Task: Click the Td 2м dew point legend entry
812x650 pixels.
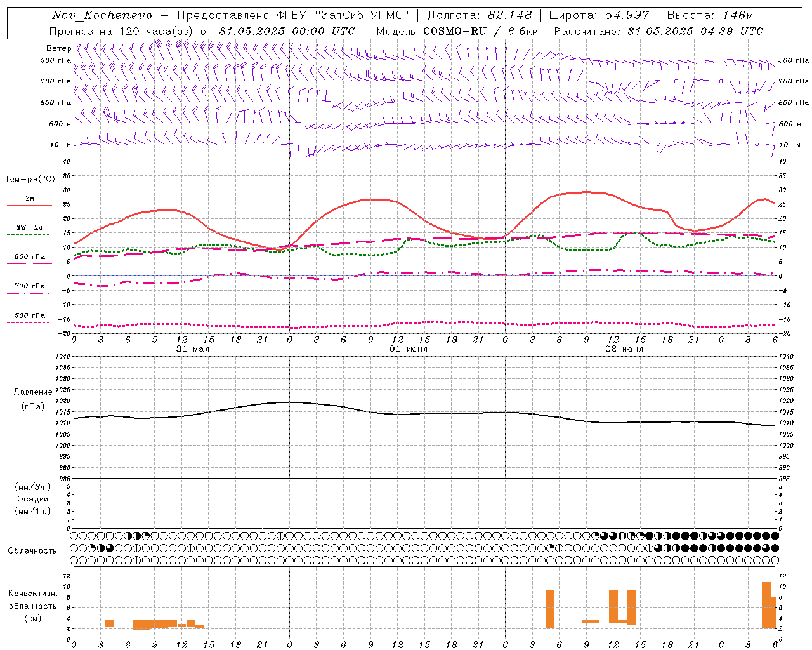Action: tap(29, 227)
